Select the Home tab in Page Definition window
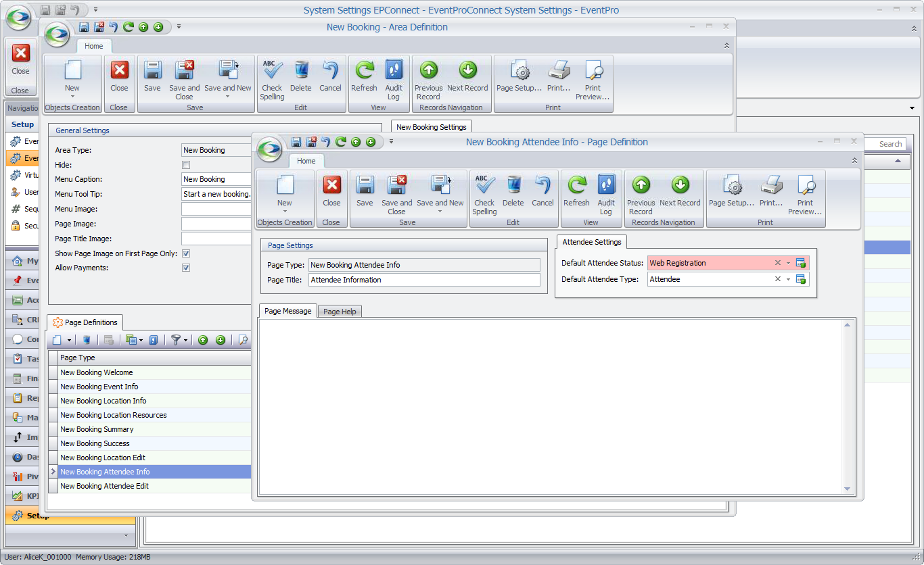The image size is (924, 565). (x=306, y=161)
